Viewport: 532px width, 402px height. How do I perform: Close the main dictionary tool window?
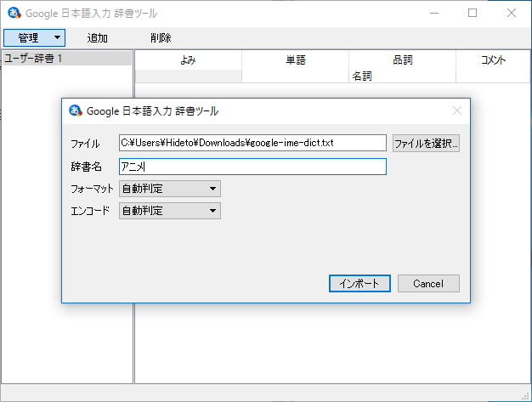(x=512, y=14)
